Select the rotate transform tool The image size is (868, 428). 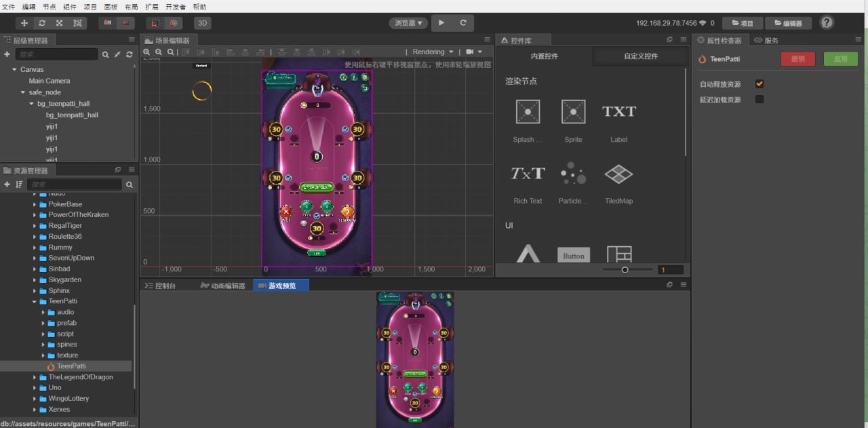tap(42, 23)
